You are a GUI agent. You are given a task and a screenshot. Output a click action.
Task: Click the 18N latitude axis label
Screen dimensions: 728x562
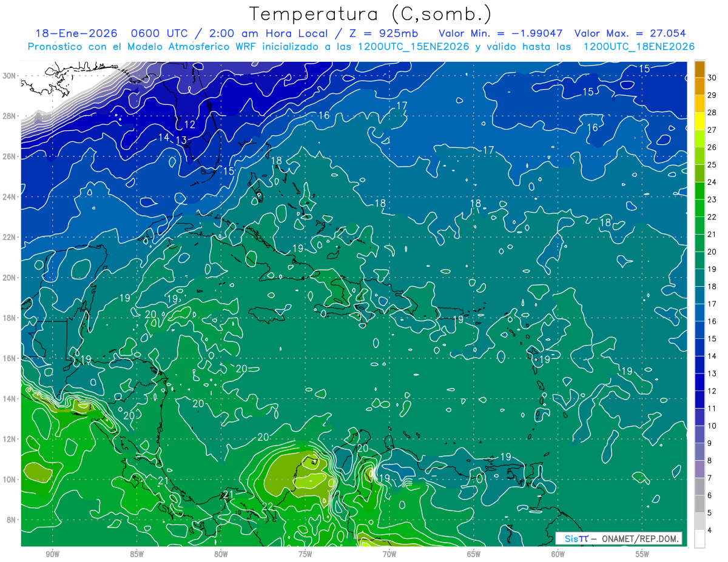(x=10, y=318)
